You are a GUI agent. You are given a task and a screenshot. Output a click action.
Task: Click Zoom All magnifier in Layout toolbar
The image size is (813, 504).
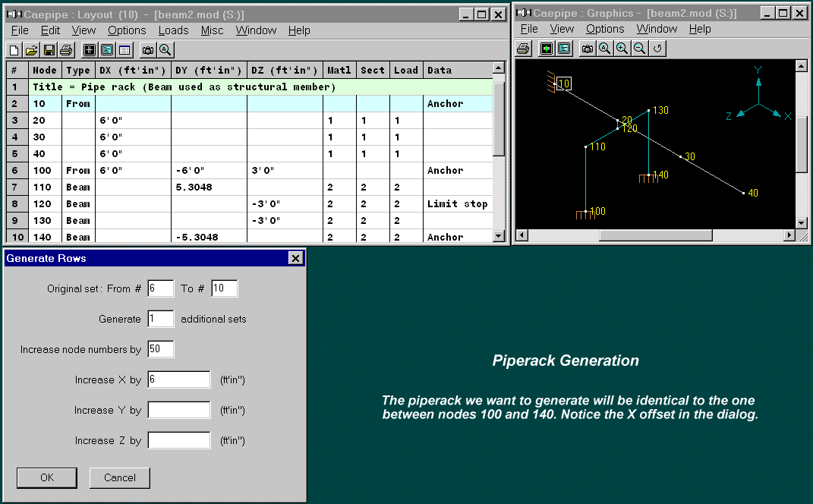pyautogui.click(x=165, y=50)
